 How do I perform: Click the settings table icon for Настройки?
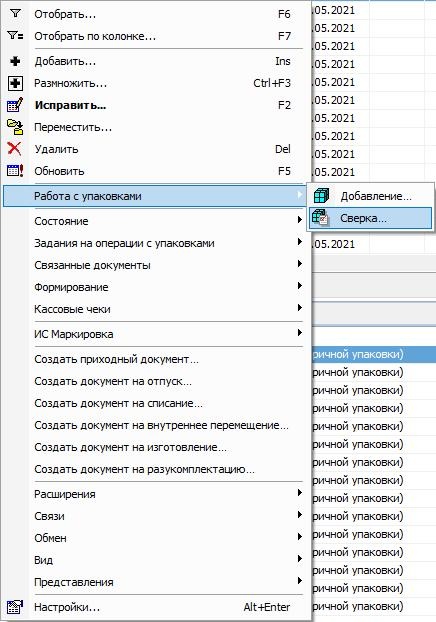point(15,607)
